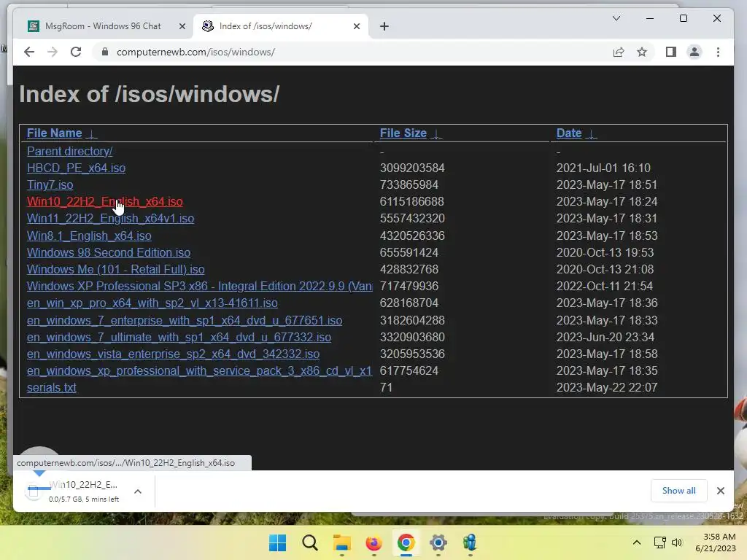Open the Chrome profile menu
The width and height of the screenshot is (747, 560).
(x=694, y=52)
